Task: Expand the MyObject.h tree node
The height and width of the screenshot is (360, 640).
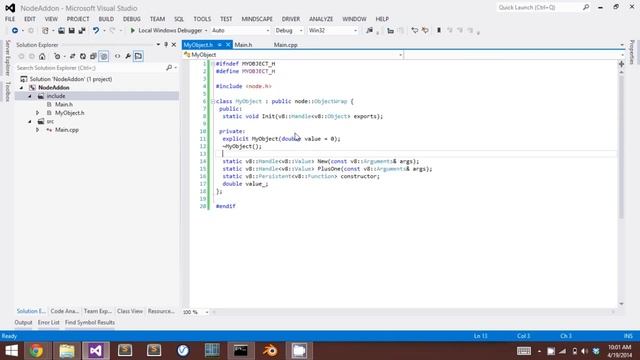Action: coord(38,113)
